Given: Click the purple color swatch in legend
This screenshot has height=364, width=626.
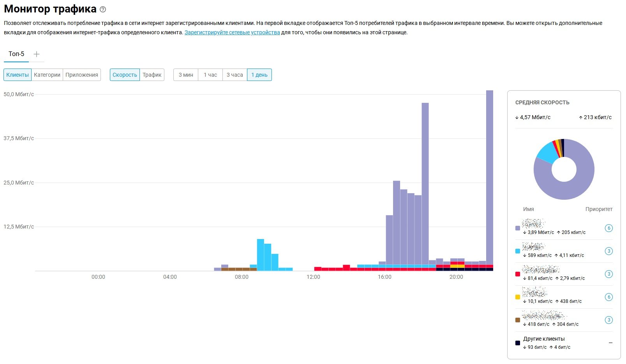Looking at the screenshot, I should pos(518,229).
